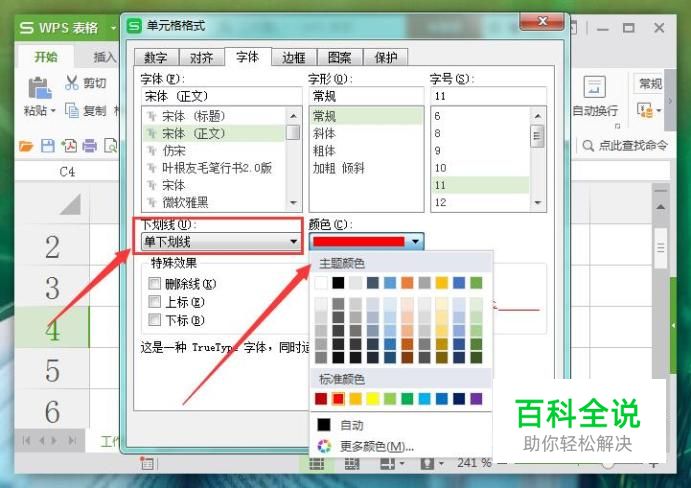Pick standard red color swatch

pyautogui.click(x=338, y=399)
